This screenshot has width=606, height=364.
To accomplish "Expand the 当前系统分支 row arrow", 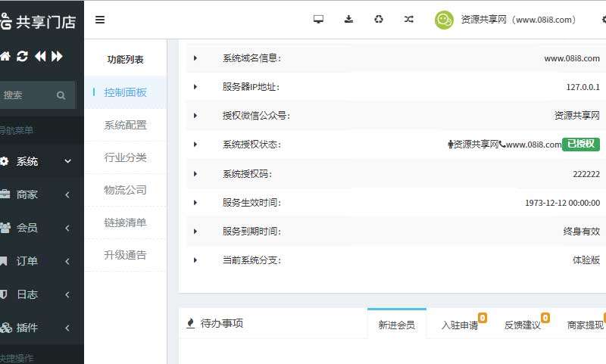I will tap(195, 260).
